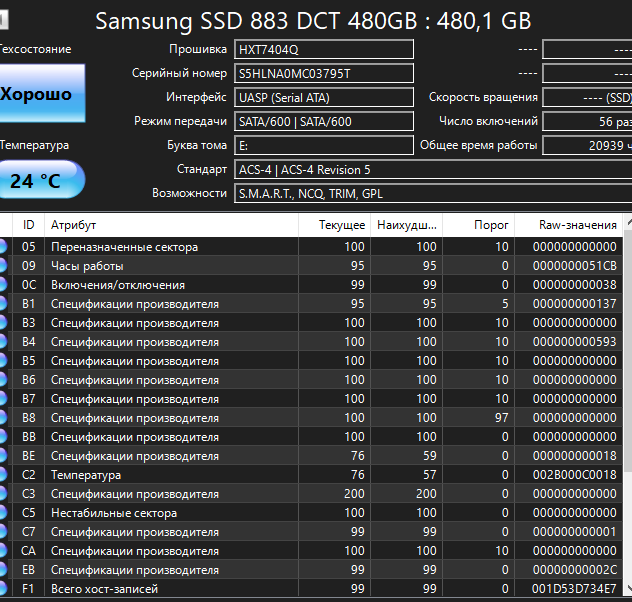Click the 24 °C temperature button
632x602 pixels.
click(42, 180)
